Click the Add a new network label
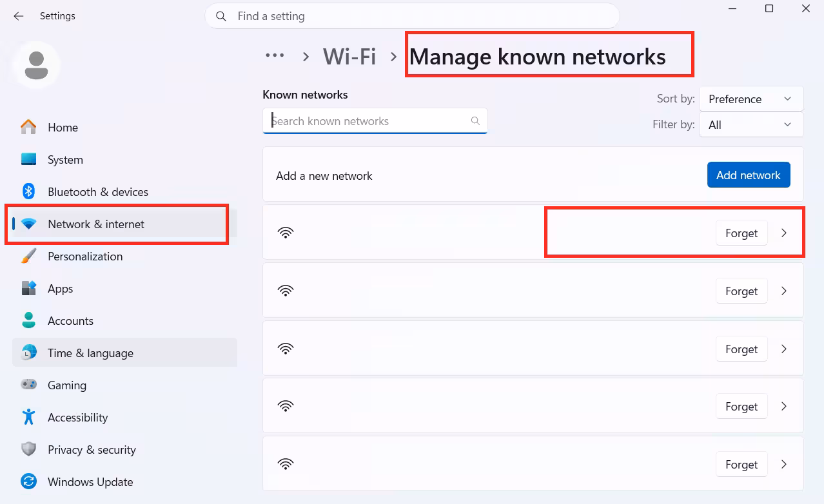This screenshot has height=504, width=824. click(324, 175)
